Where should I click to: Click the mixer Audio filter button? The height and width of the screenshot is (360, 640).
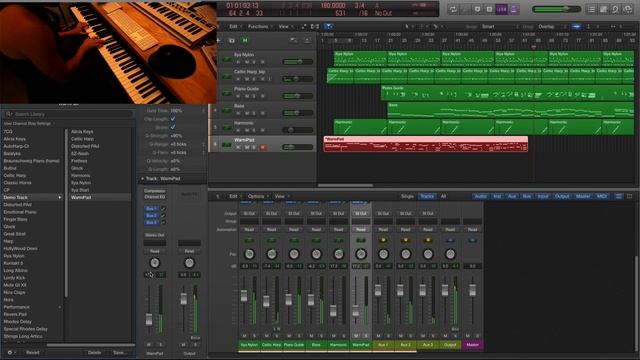[x=480, y=196]
